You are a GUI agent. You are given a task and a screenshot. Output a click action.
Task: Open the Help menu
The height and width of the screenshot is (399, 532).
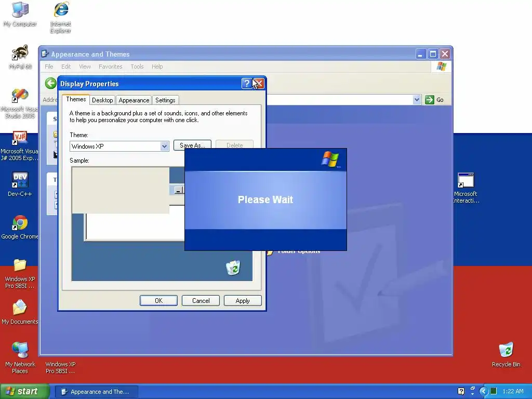157,66
